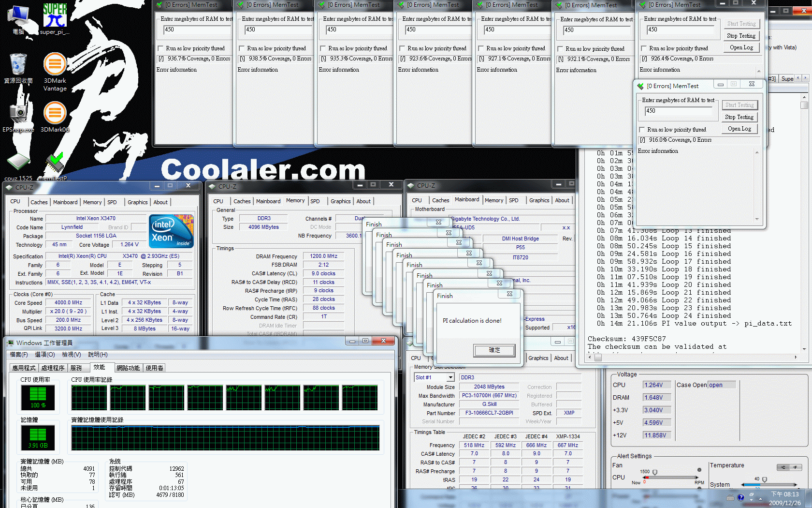This screenshot has width=812, height=508.
Task: Check low priority thread in 926.4% coverage MemTest
Action: pyautogui.click(x=644, y=48)
